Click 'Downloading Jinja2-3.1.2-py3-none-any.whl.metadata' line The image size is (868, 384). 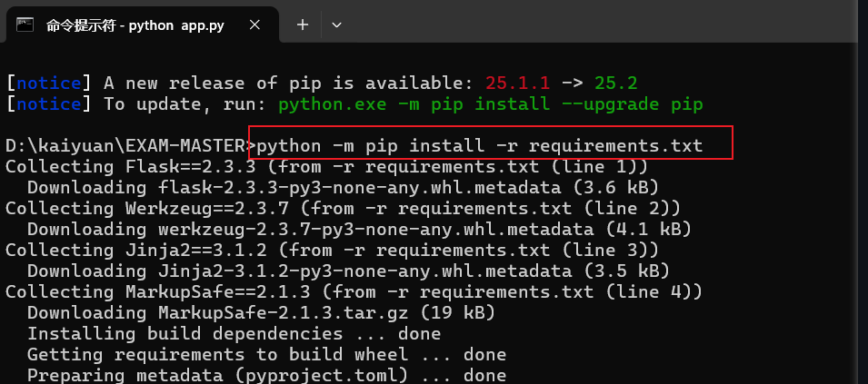[349, 271]
